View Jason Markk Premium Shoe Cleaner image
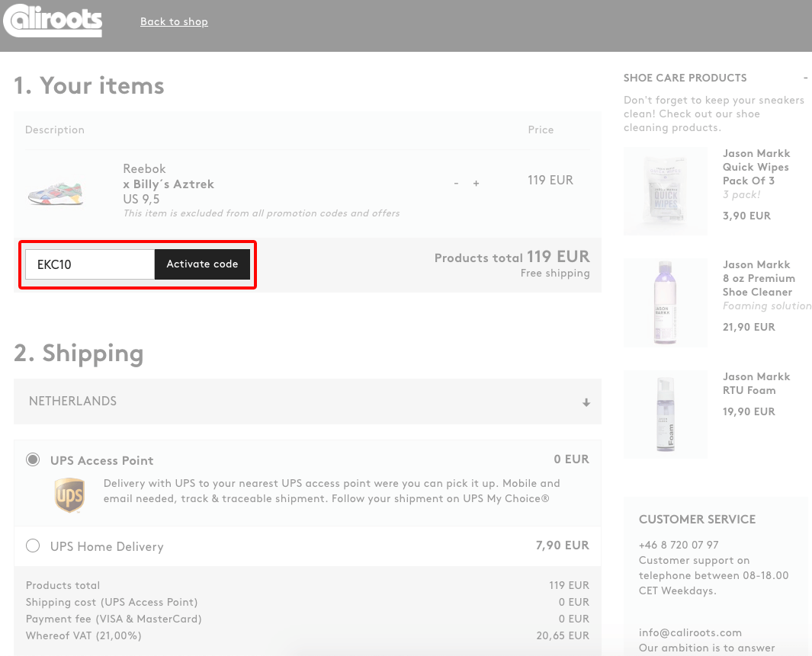Viewport: 812px width, 656px height. tap(666, 303)
